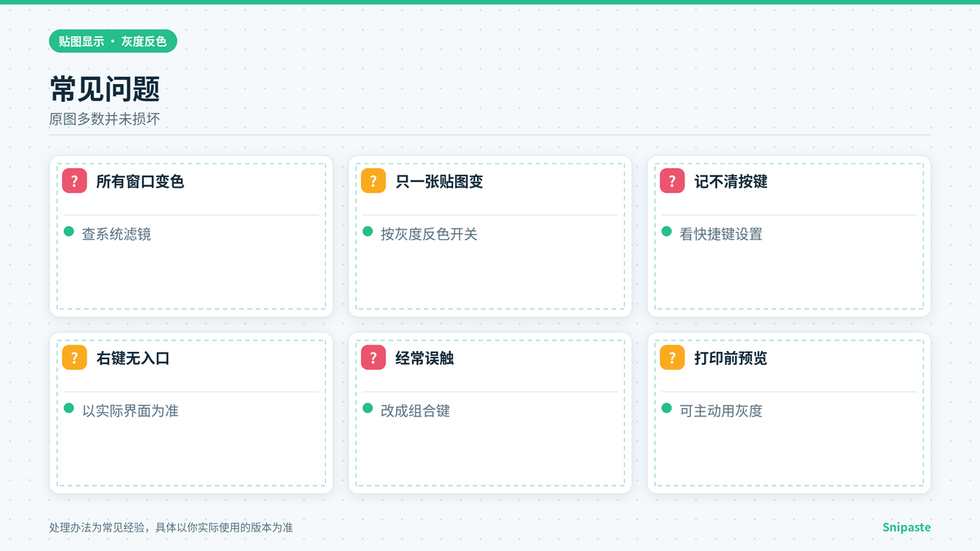Click the orange question icon beside 打印前预览
This screenshot has width=980, height=551.
point(672,358)
